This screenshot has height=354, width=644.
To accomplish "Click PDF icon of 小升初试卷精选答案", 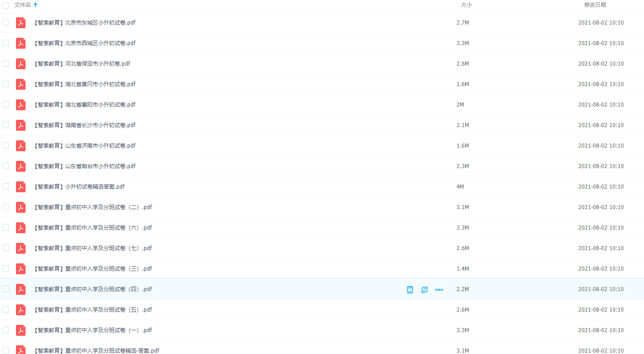I will pos(21,187).
